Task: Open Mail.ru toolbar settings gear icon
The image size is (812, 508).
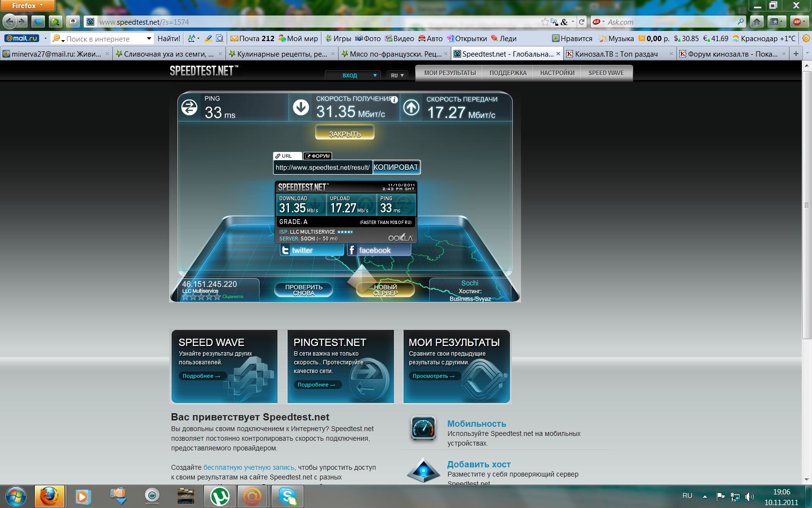Action: tap(806, 38)
